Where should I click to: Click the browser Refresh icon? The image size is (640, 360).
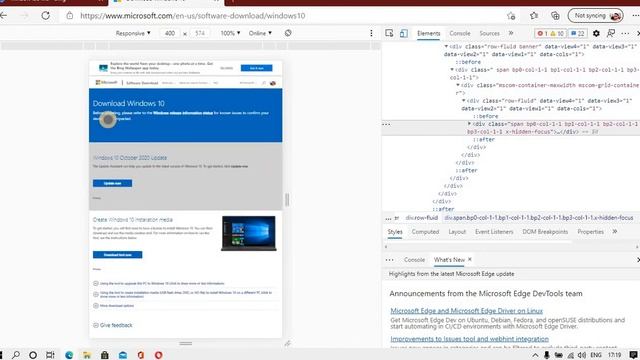[46, 16]
